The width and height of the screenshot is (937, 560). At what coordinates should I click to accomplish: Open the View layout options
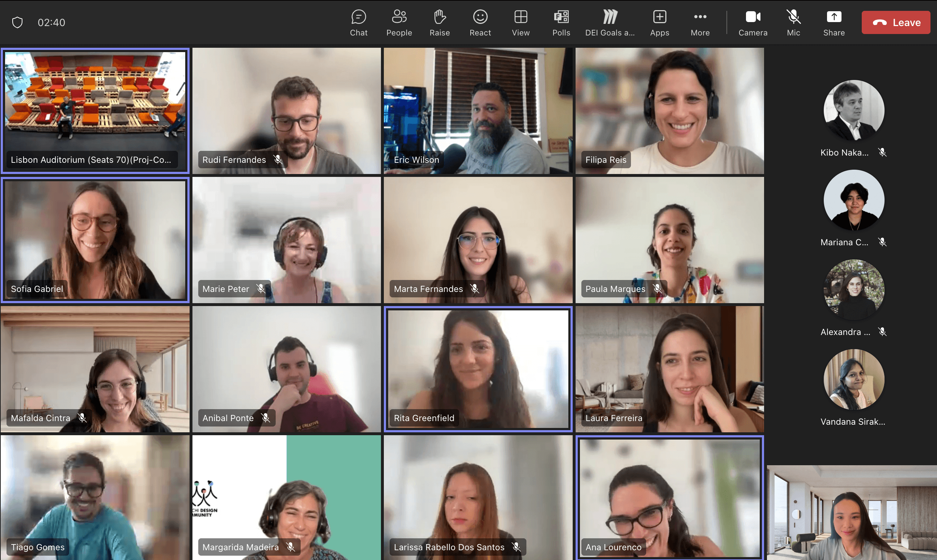pos(520,23)
